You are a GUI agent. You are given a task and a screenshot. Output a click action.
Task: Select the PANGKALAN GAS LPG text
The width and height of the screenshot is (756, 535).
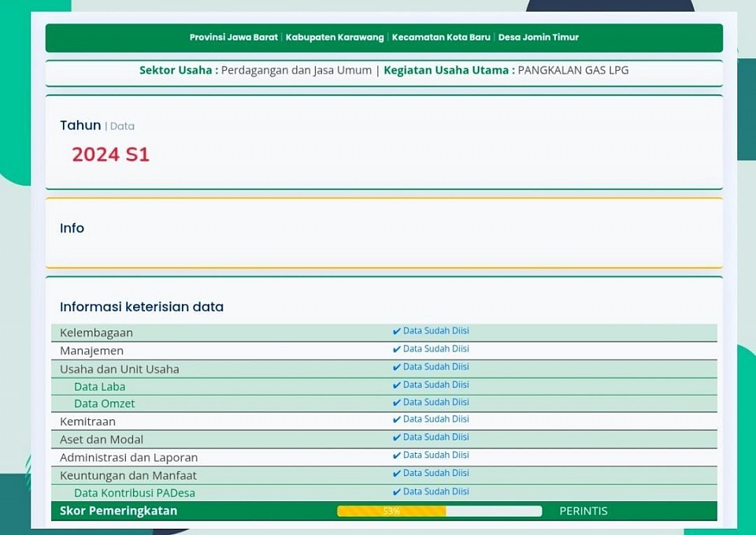point(573,70)
